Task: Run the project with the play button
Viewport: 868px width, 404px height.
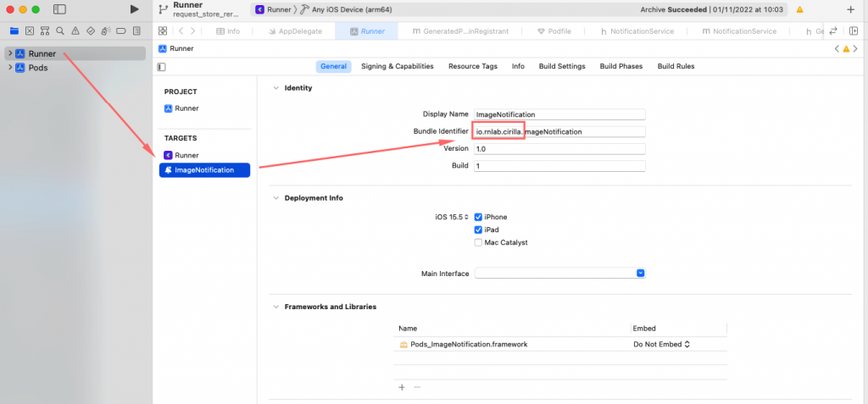Action: (x=134, y=9)
